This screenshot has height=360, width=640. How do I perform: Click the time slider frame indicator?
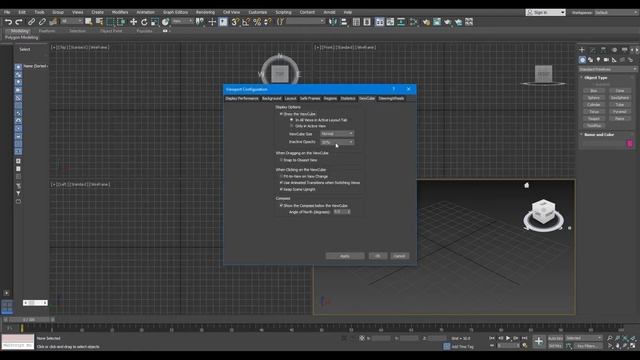[29, 320]
